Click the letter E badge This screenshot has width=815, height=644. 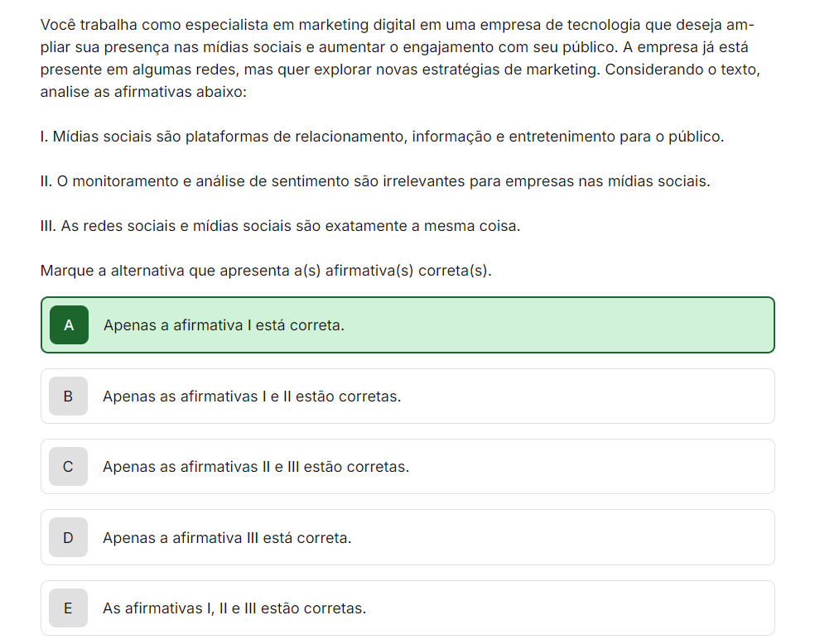68,608
